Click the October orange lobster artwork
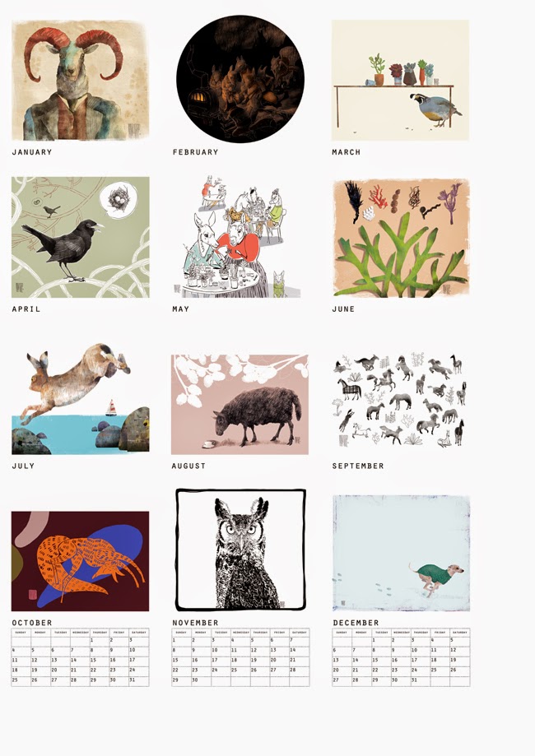The width and height of the screenshot is (535, 756). (x=80, y=561)
